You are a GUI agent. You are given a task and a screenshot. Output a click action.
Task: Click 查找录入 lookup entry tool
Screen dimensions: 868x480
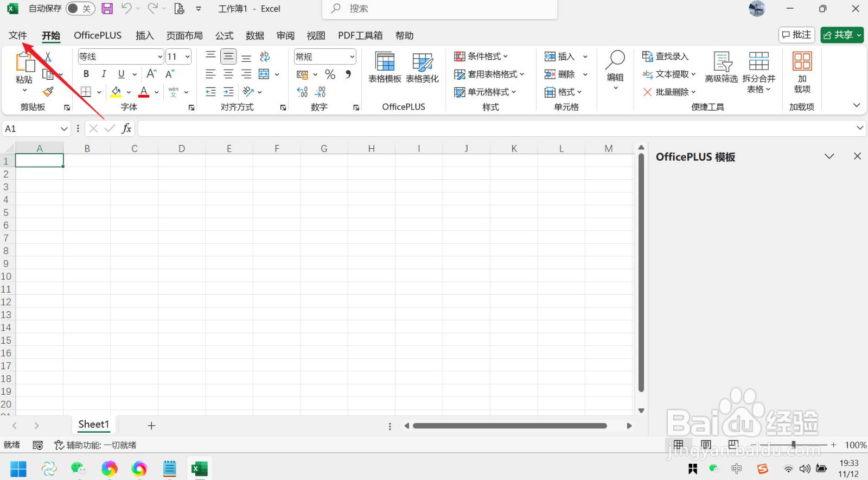point(666,56)
